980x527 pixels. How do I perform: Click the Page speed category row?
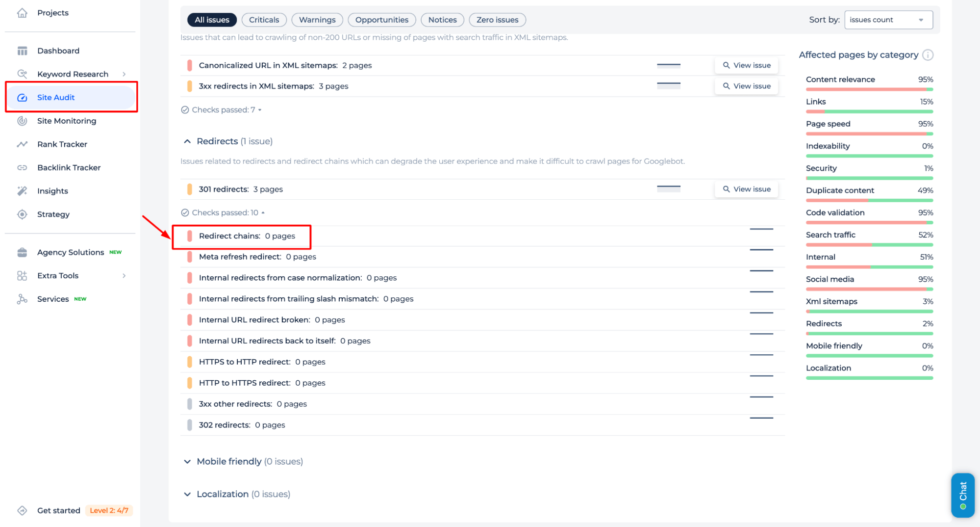pos(869,127)
